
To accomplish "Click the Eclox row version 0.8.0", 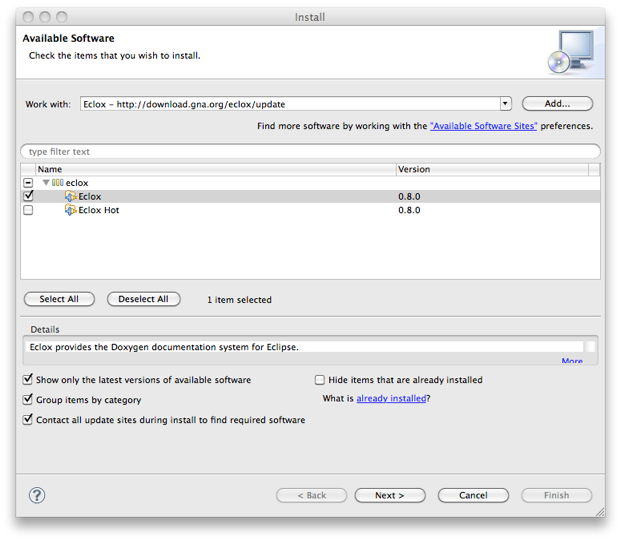I will click(409, 196).
